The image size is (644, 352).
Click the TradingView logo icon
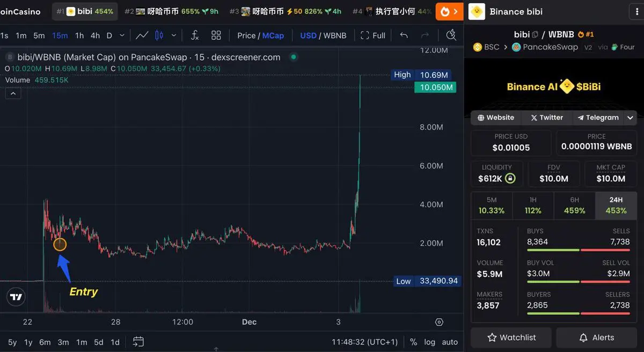[x=16, y=297]
